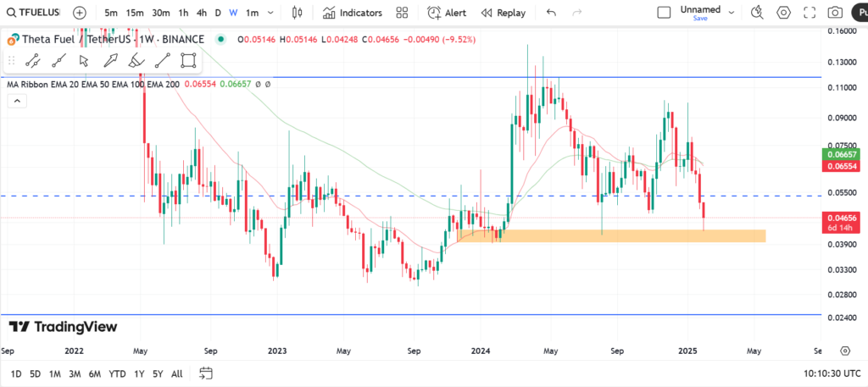Create a new Alert

447,13
